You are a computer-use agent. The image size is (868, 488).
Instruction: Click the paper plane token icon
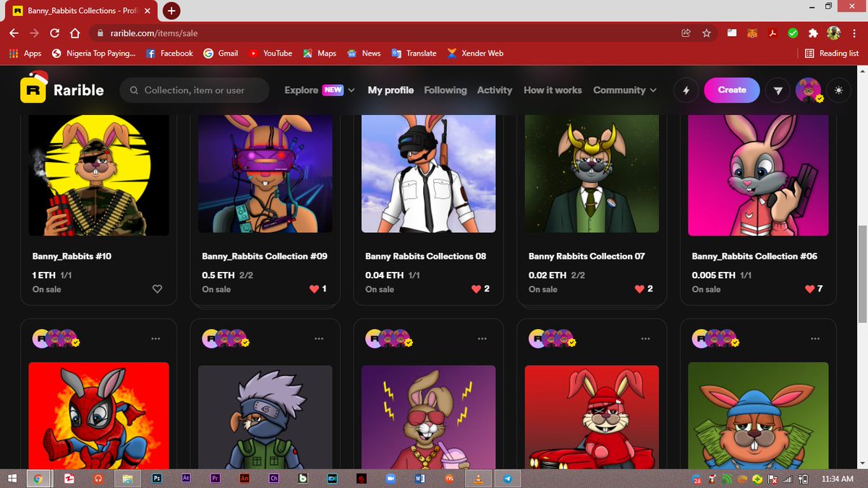[x=778, y=90]
